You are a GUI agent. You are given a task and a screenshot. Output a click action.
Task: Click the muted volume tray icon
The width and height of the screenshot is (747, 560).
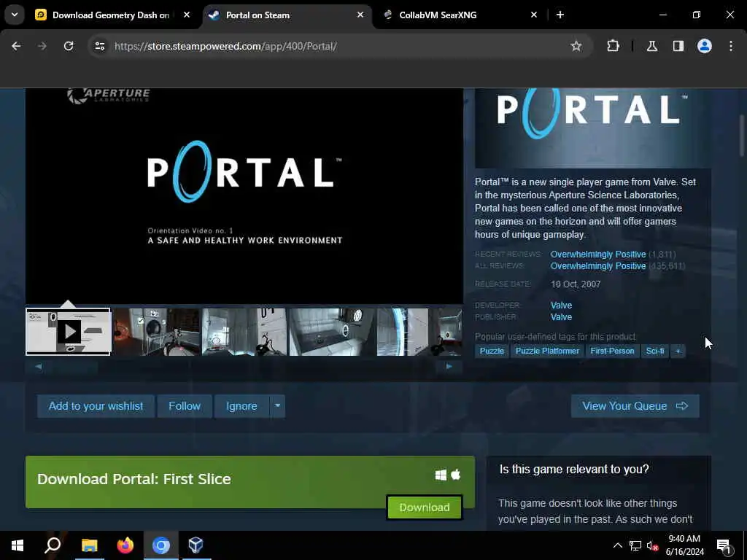tap(652, 545)
